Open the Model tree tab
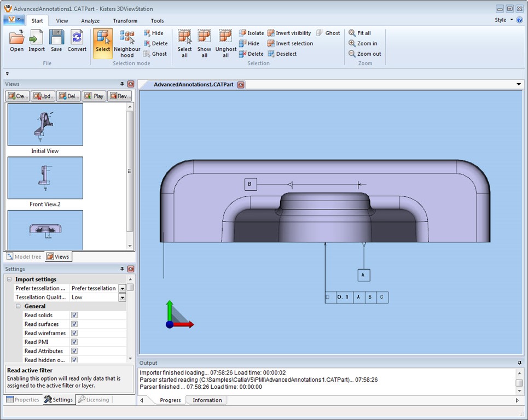This screenshot has height=420, width=528. [x=24, y=257]
